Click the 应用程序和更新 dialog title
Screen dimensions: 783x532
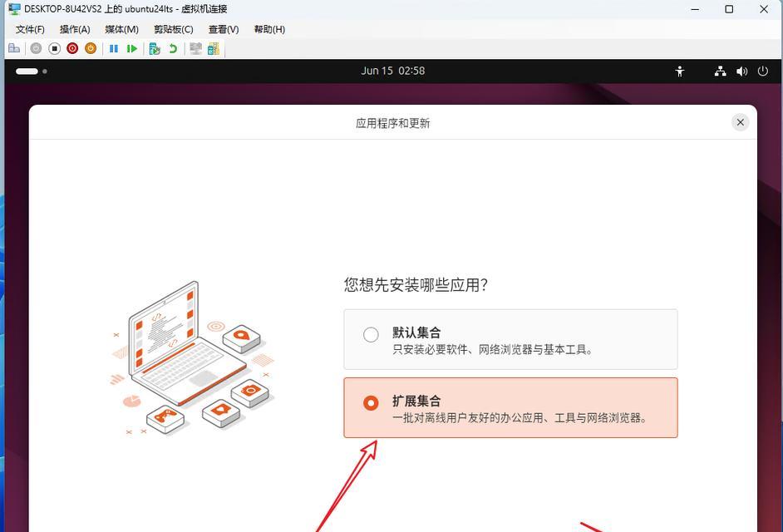(x=393, y=123)
